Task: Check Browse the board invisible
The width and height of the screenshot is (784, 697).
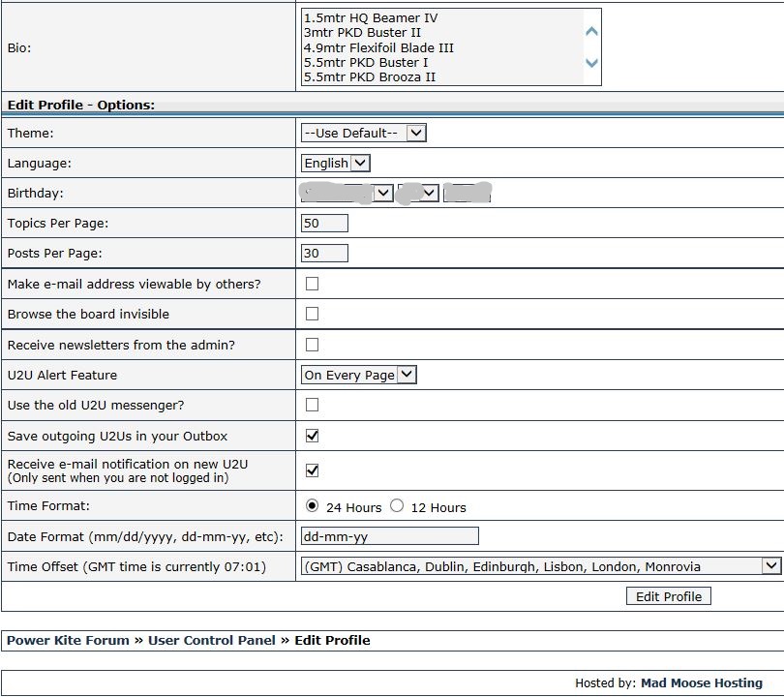Action: 312,314
